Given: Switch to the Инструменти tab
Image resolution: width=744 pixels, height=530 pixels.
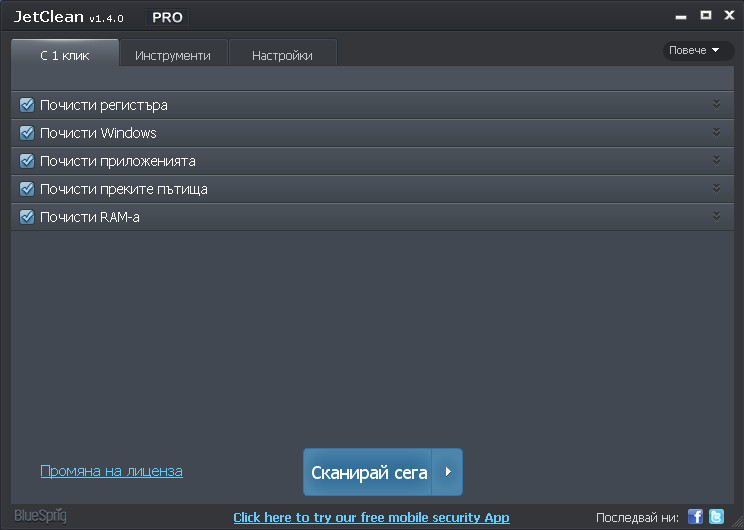Looking at the screenshot, I should click(173, 53).
